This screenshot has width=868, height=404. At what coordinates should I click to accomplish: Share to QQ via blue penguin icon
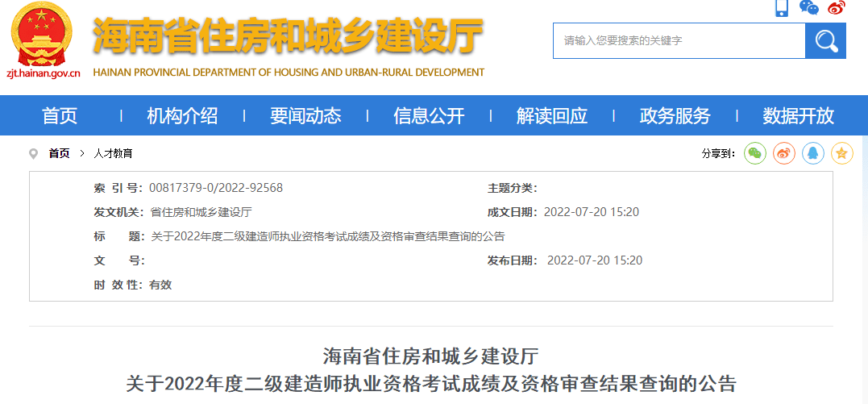tap(812, 153)
